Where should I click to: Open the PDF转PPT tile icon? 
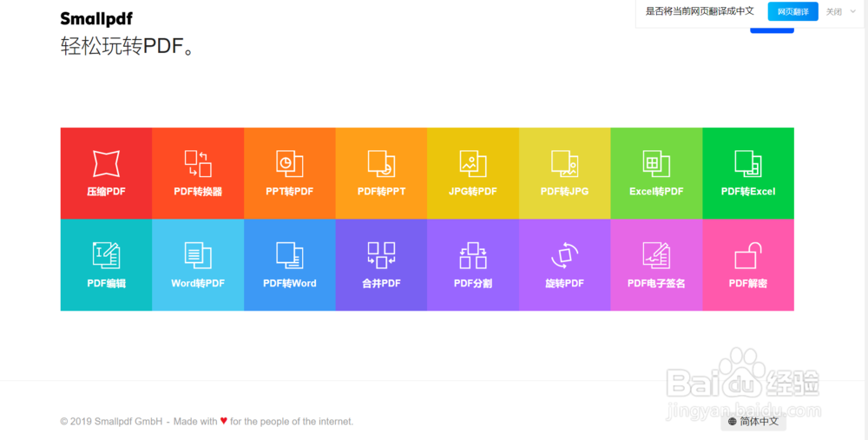click(381, 164)
